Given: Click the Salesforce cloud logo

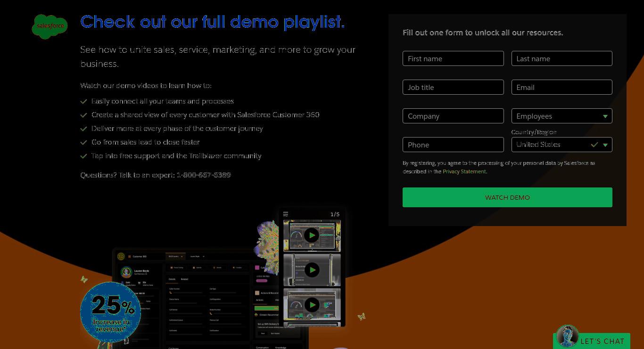Looking at the screenshot, I should tap(50, 26).
